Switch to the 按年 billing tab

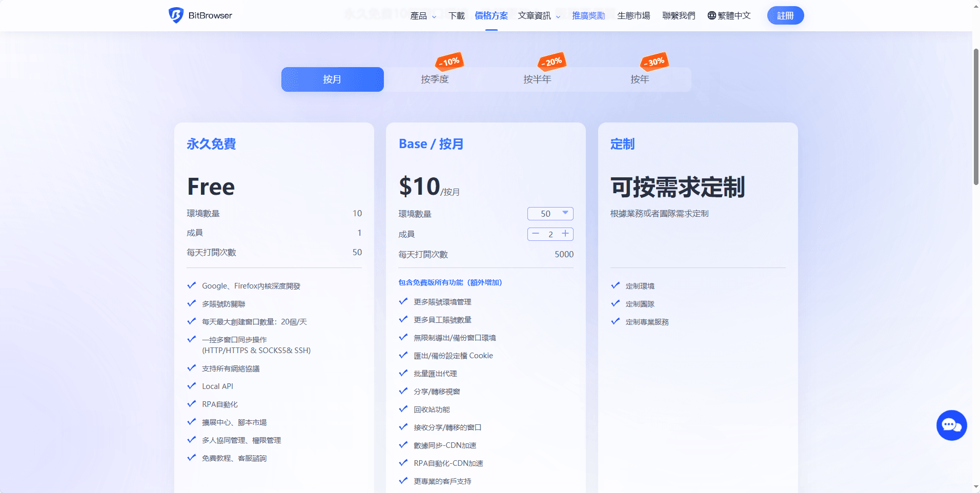click(639, 79)
